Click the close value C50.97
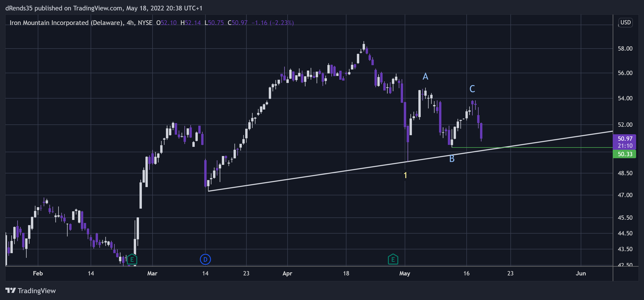The image size is (644, 300). pos(237,23)
